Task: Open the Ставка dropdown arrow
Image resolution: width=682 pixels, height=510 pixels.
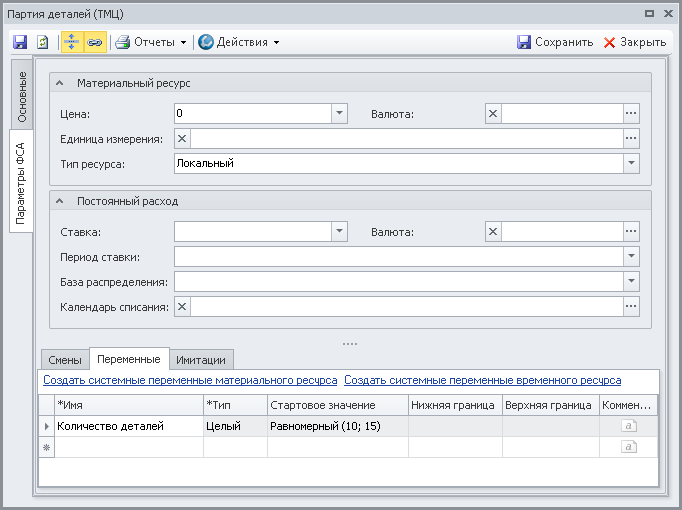Action: (339, 231)
